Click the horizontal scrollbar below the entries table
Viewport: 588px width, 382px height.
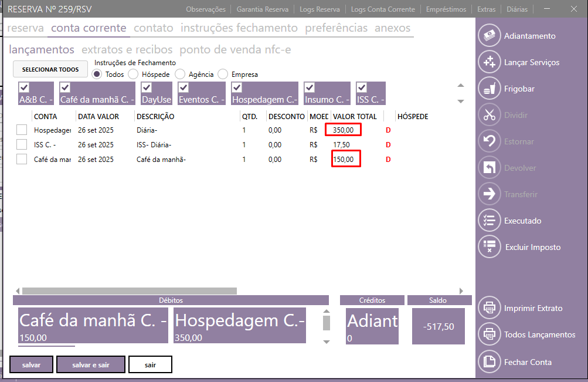tap(129, 290)
